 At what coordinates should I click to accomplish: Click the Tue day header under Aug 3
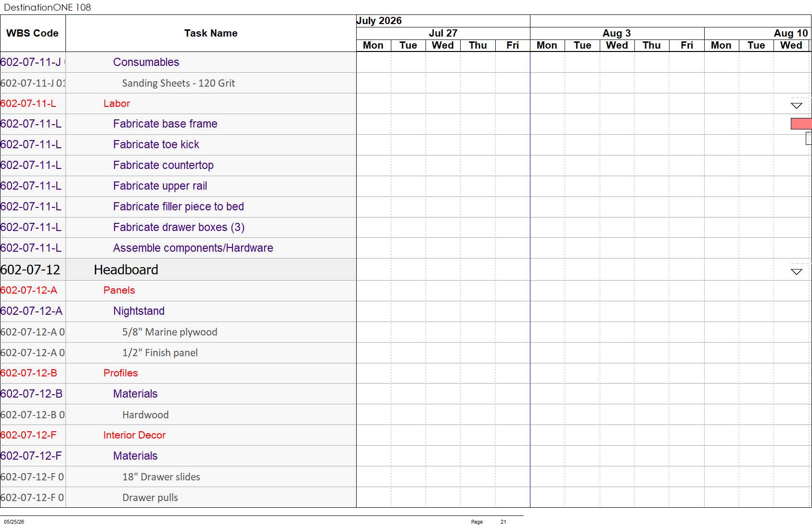tap(582, 45)
